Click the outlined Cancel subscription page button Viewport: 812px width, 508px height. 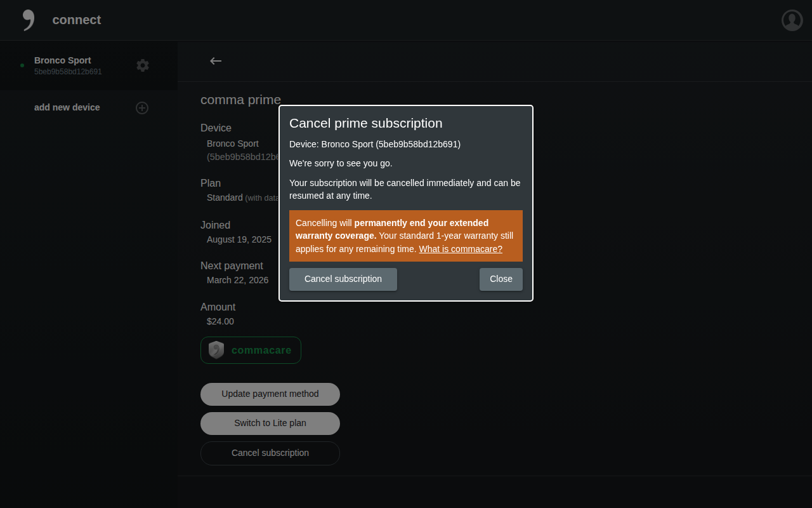point(270,453)
